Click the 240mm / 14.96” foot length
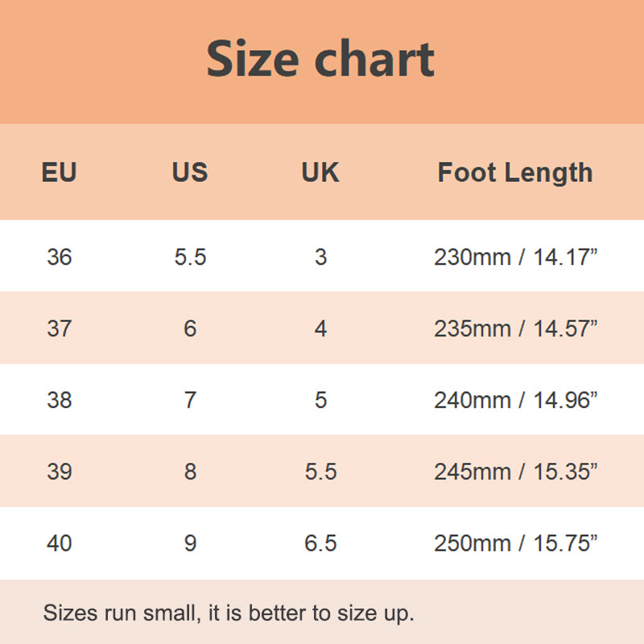Screen dimensions: 644x644 pos(515,400)
